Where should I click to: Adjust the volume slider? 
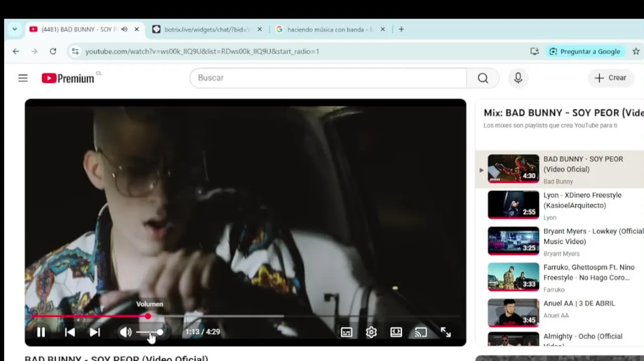click(149, 332)
